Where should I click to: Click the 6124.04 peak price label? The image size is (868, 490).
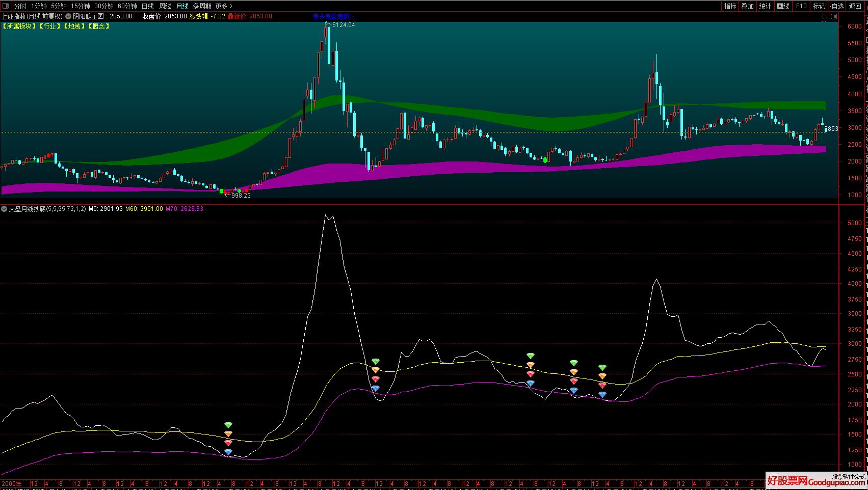(x=344, y=25)
